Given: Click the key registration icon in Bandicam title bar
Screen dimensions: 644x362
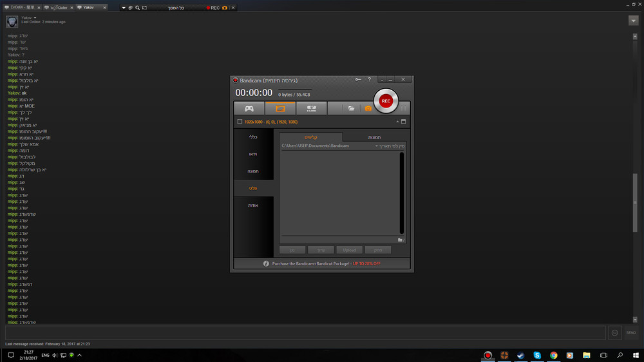Looking at the screenshot, I should click(x=358, y=80).
